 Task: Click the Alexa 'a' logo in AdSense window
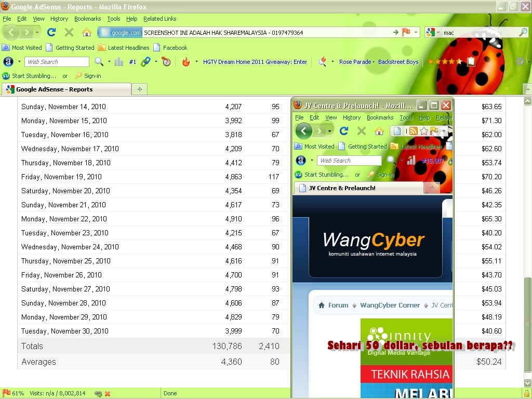click(x=8, y=62)
